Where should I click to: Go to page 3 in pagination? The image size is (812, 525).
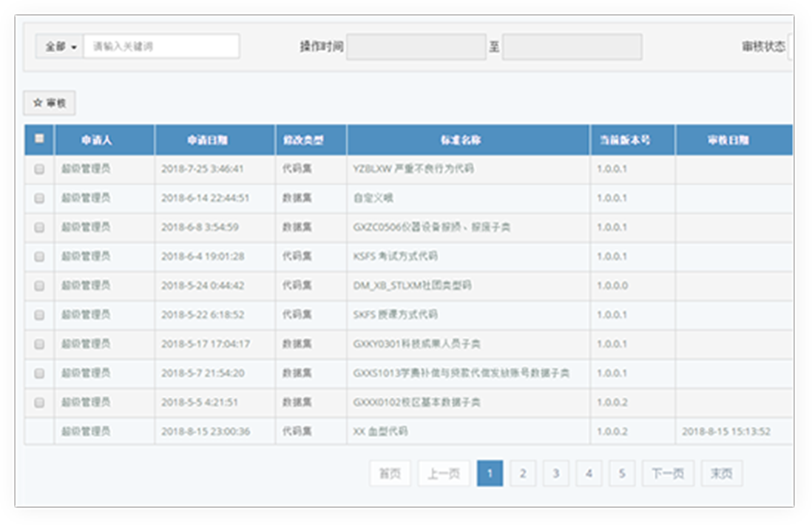(555, 473)
